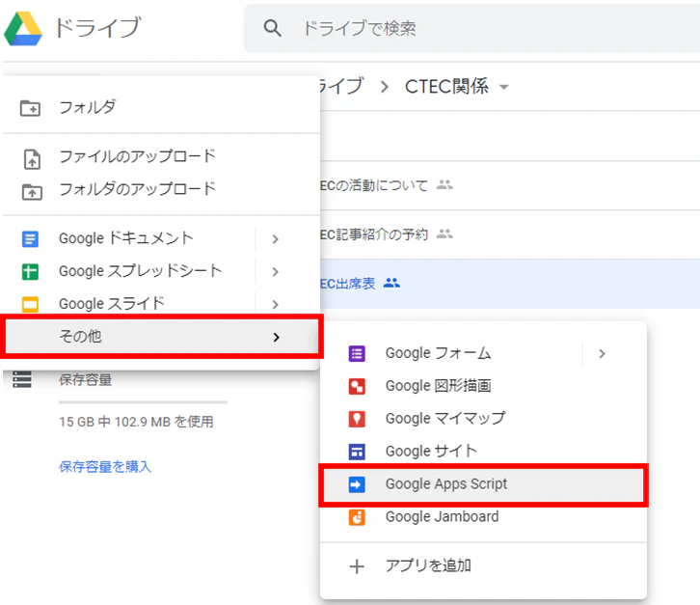700x605 pixels.
Task: Click shared icon next to EC出席表
Action: [391, 283]
